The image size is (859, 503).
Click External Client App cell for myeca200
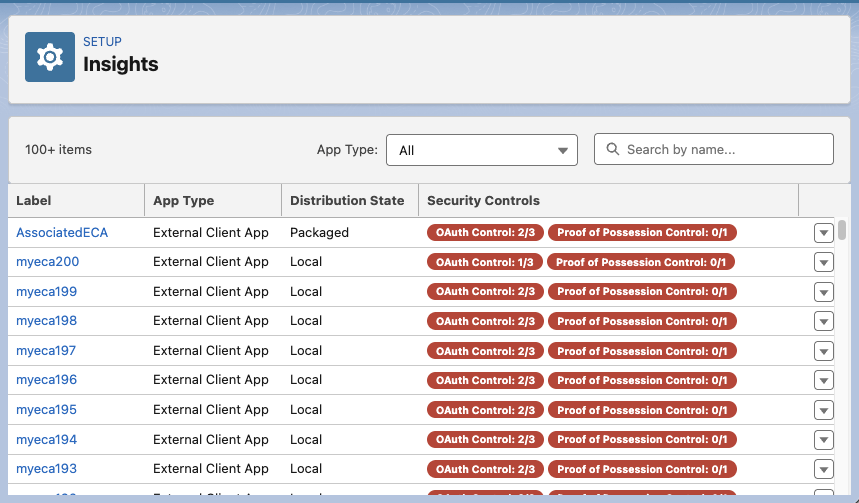click(211, 262)
